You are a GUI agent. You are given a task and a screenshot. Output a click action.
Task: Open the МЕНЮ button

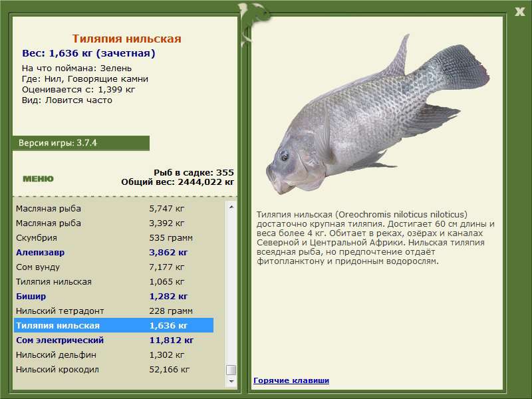38,179
